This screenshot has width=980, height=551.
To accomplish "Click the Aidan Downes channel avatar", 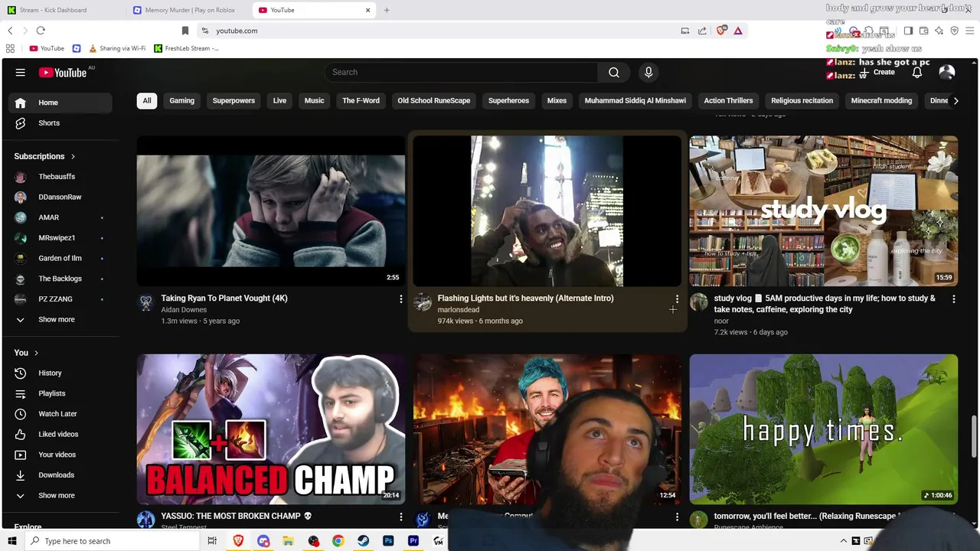I will tap(145, 302).
